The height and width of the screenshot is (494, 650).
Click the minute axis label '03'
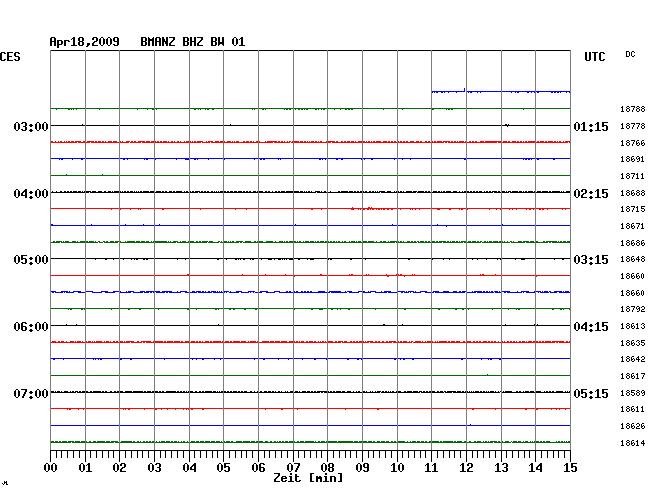tap(154, 468)
